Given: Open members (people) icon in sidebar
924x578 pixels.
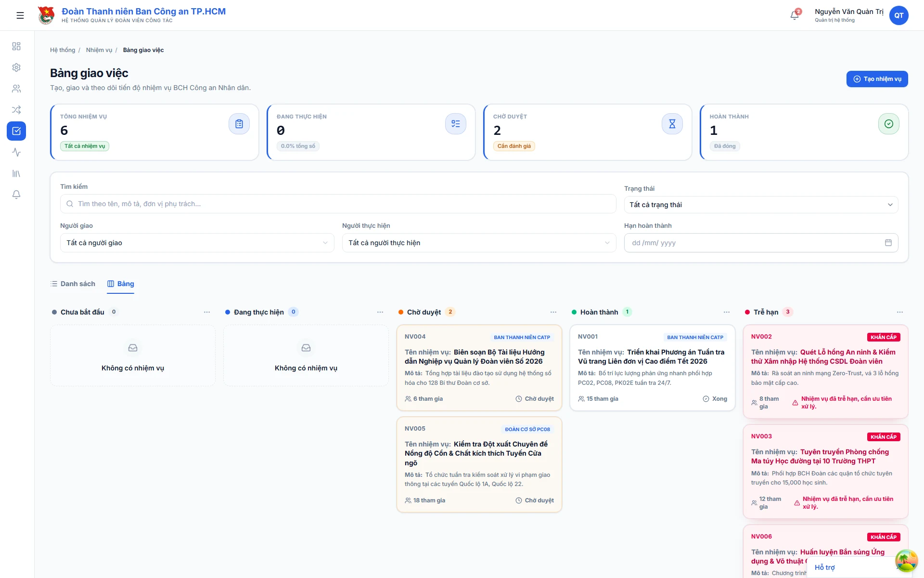Looking at the screenshot, I should click(16, 89).
